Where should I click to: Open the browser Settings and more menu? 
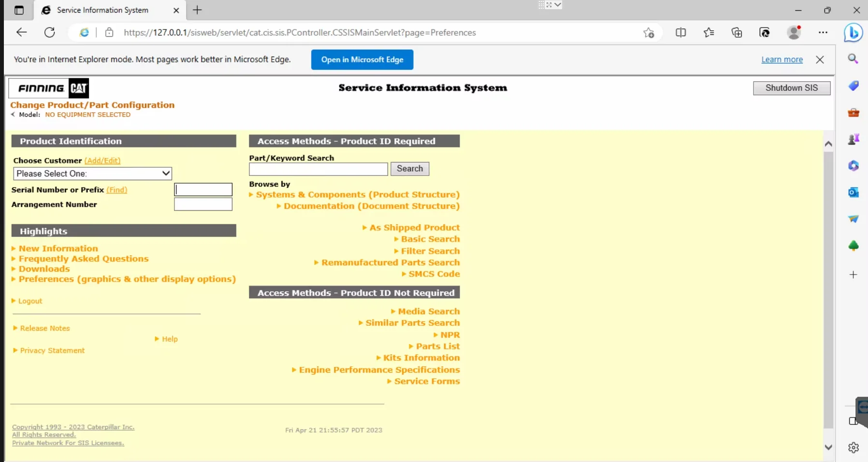(x=823, y=32)
